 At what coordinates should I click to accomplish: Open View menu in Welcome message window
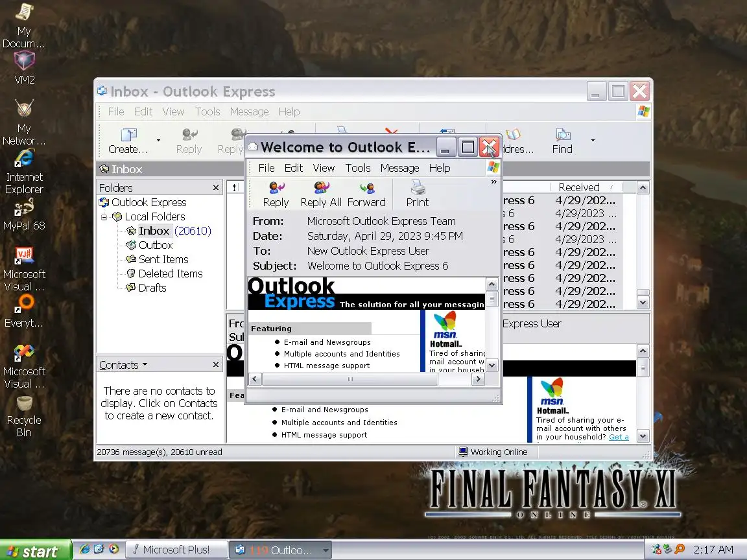[324, 168]
